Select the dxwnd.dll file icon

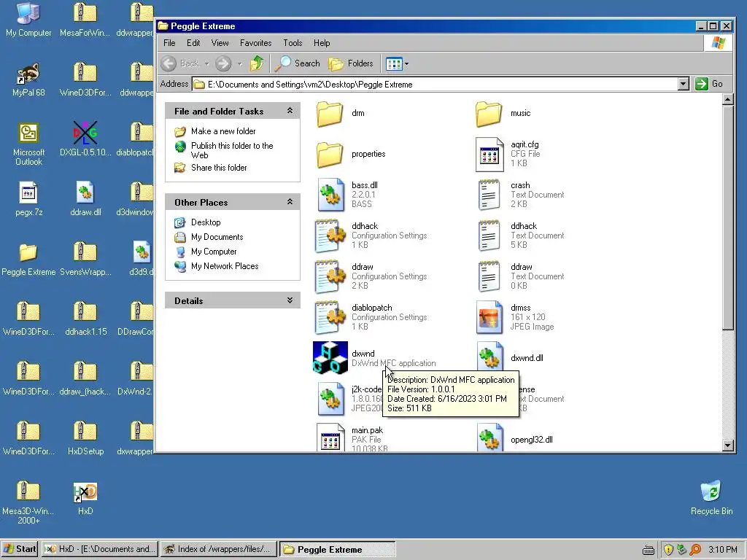(490, 357)
